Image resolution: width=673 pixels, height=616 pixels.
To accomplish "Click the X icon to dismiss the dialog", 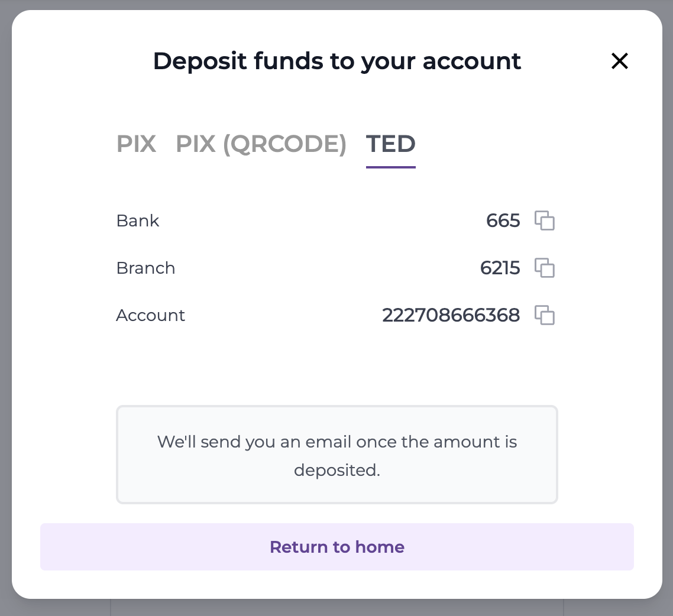I will pos(619,61).
